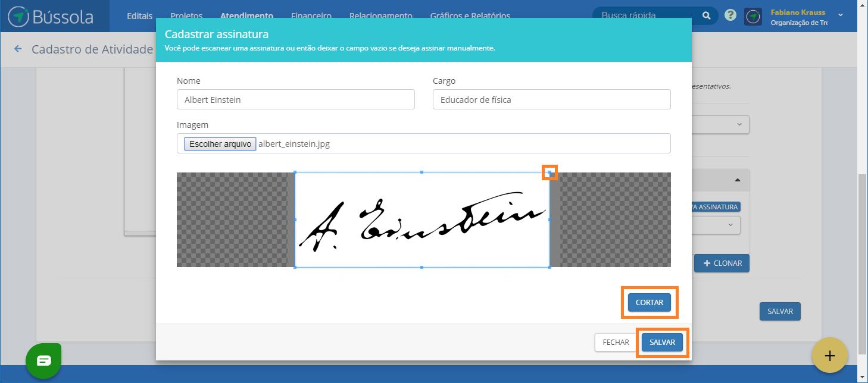
Task: Click the organization avatar icon
Action: (x=753, y=17)
